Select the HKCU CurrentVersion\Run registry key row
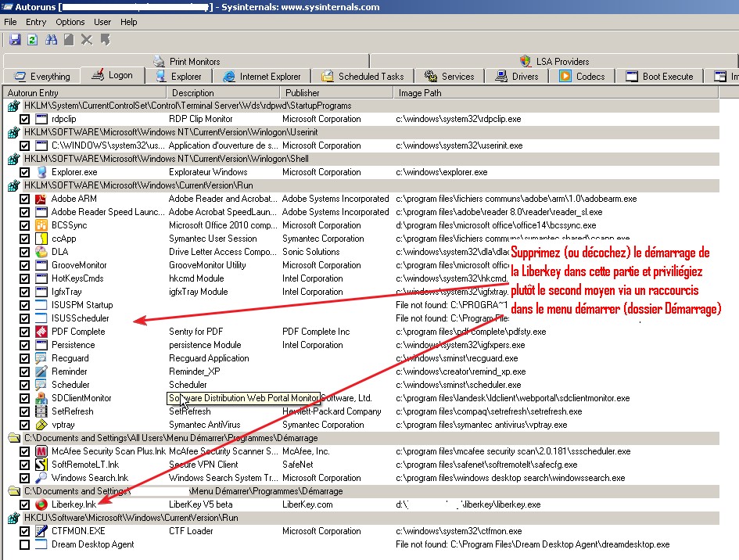 click(x=131, y=518)
